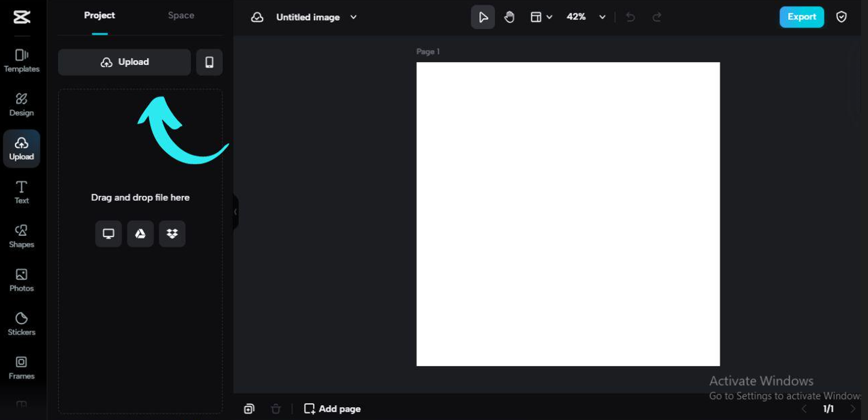Upload from Dropbox icon
Screen dimensions: 868x420
tap(172, 234)
